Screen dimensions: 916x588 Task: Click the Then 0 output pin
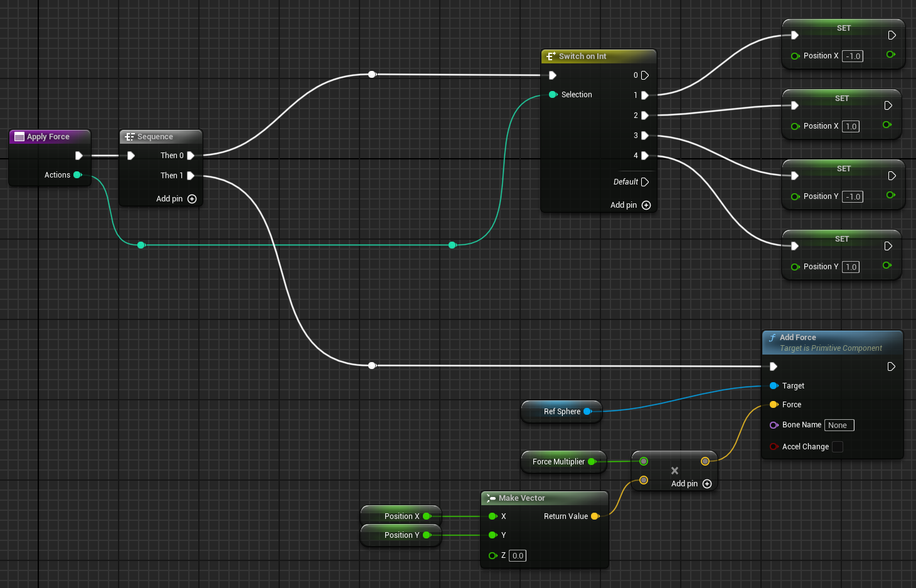pos(191,156)
